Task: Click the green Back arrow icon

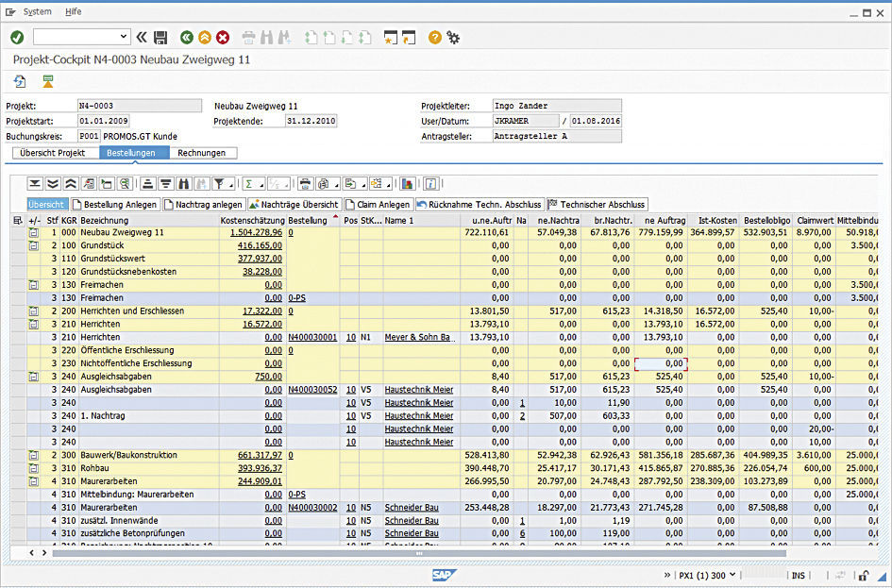Action: (x=187, y=37)
